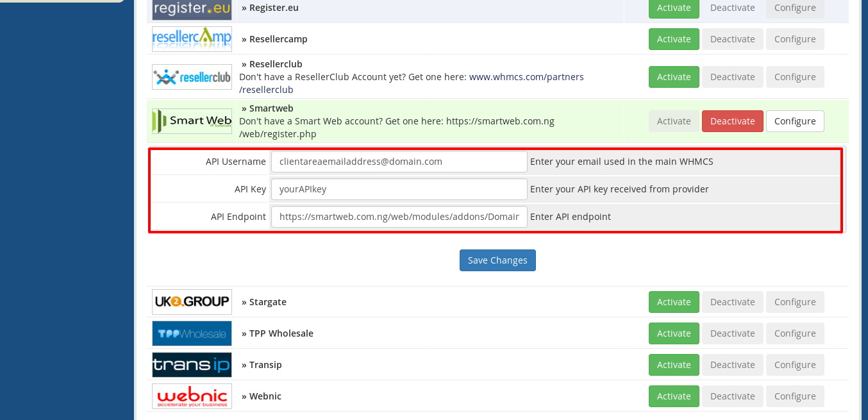Click Configure in the Transip row

tap(795, 365)
